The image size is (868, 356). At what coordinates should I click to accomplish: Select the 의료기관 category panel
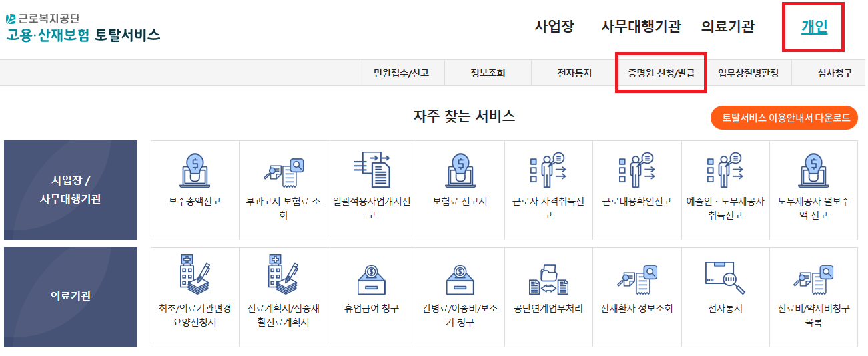[x=71, y=297]
